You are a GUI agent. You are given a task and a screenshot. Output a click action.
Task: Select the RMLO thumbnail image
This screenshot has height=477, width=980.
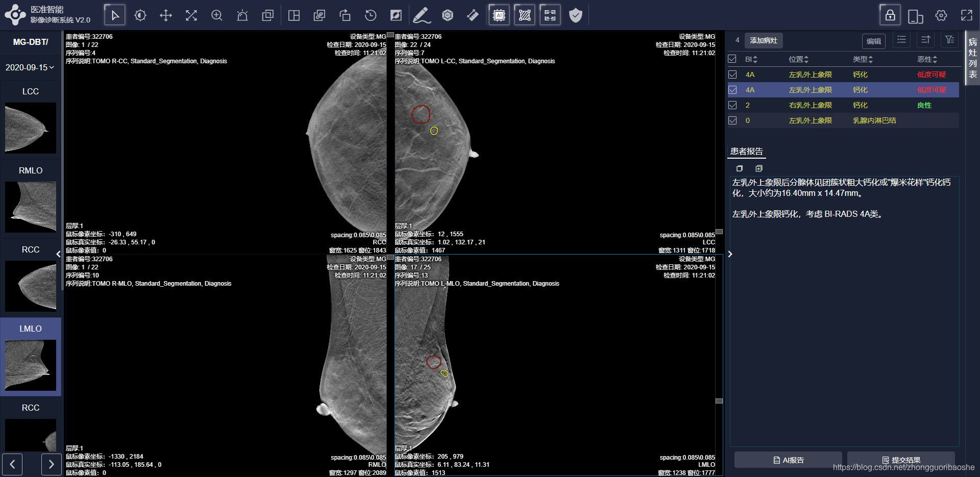point(31,207)
